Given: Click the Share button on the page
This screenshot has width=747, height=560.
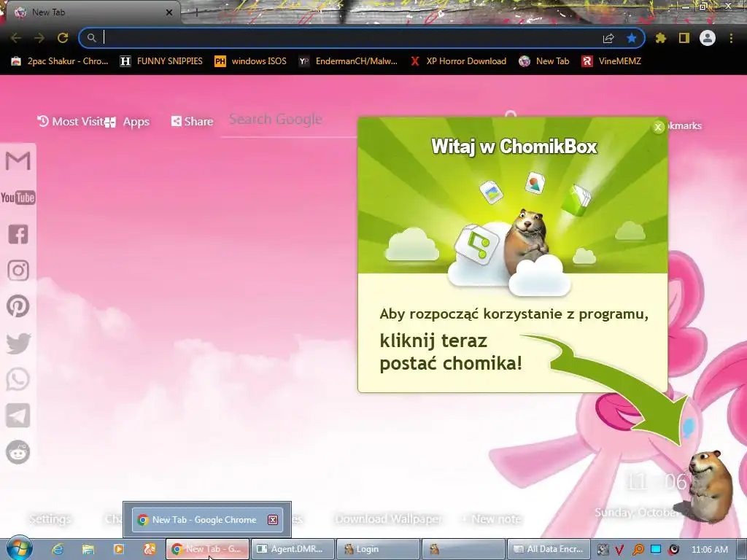Looking at the screenshot, I should [192, 122].
